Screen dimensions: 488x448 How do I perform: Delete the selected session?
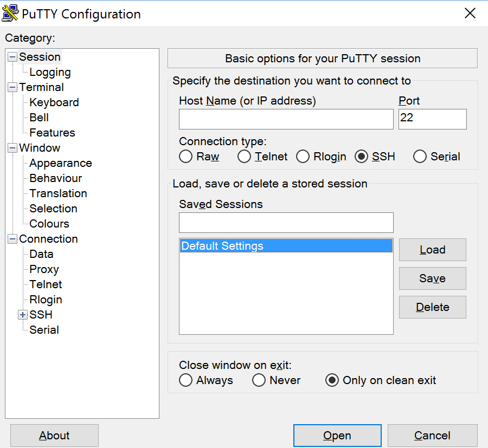[432, 307]
